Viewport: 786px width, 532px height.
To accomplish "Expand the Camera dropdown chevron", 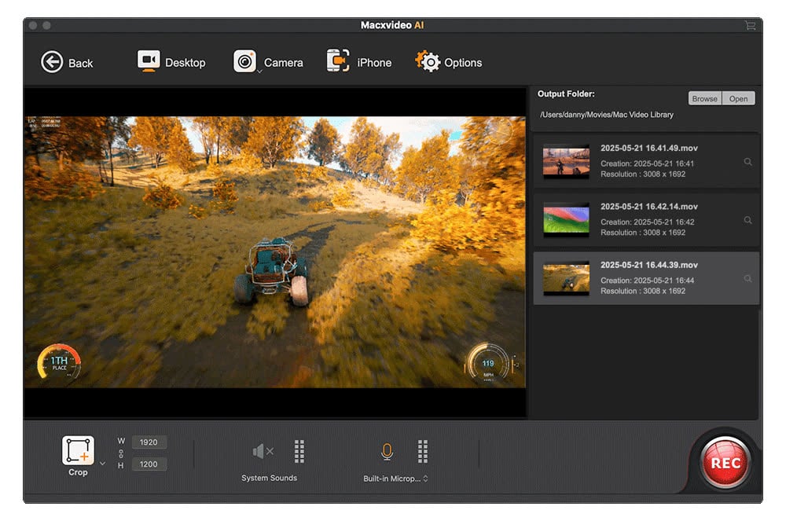I will pos(259,72).
